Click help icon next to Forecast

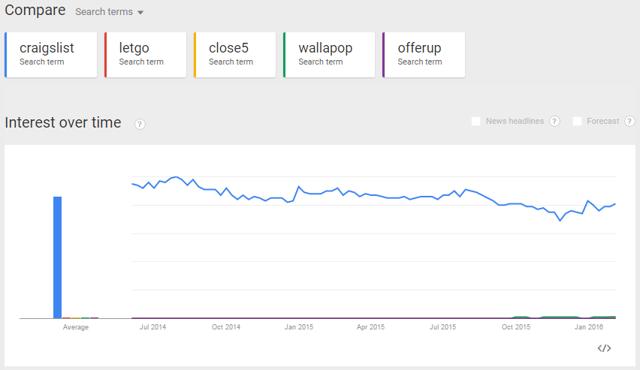629,121
